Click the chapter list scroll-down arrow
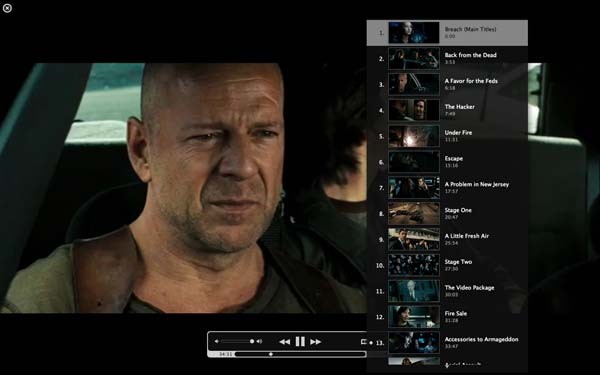600x375 pixels. [447, 365]
